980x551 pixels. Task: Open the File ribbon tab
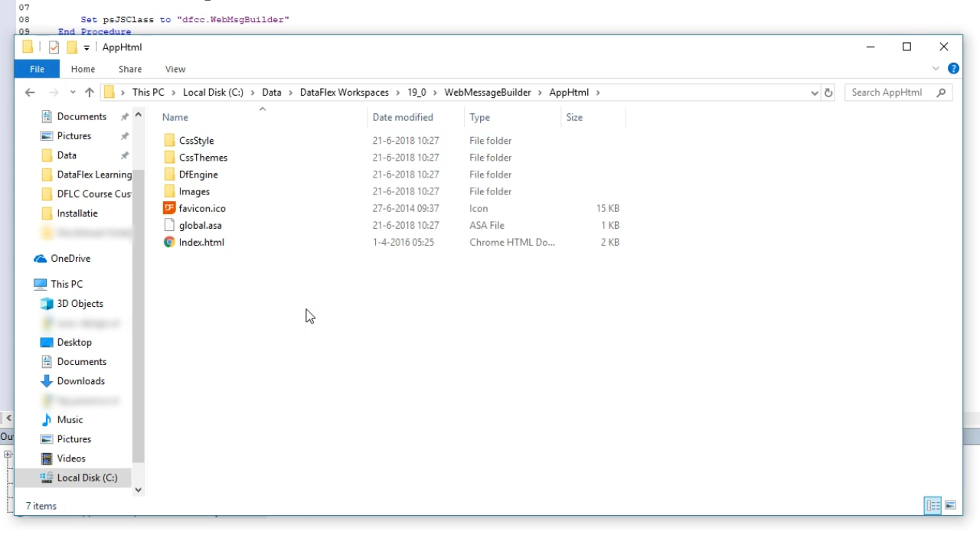37,69
